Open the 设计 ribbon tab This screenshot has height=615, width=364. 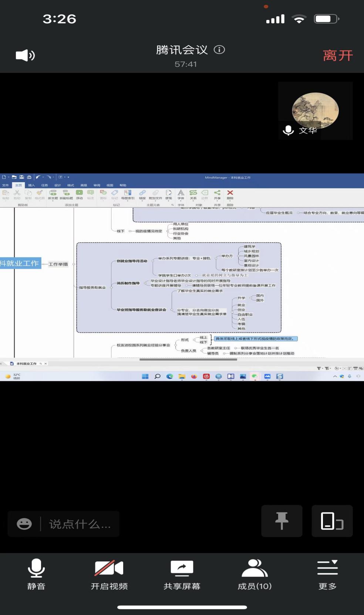(x=57, y=185)
